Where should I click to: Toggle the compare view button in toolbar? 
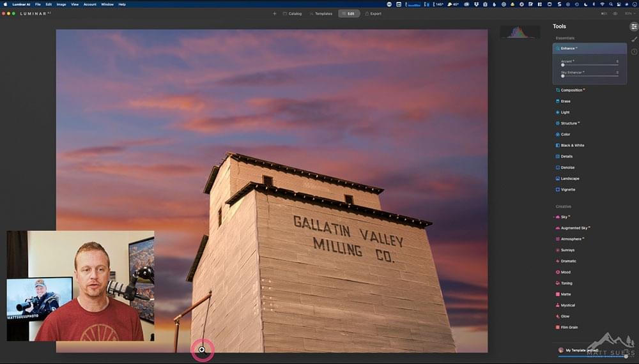(x=604, y=13)
